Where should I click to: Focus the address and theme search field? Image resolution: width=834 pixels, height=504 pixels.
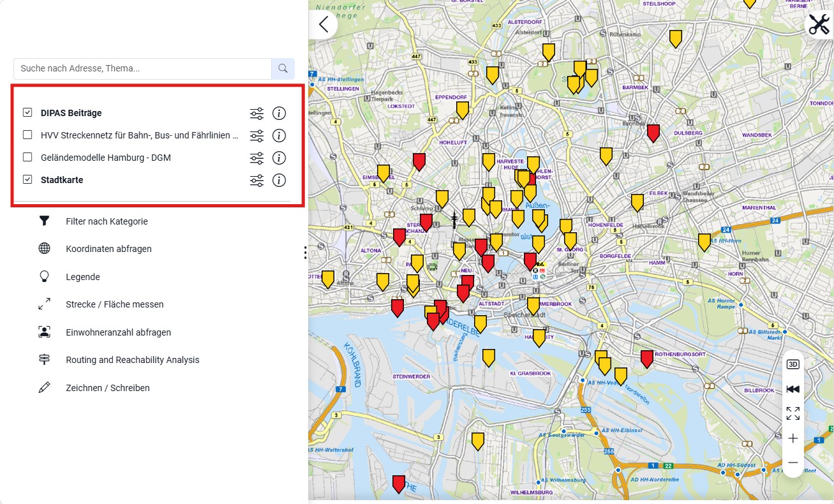tap(143, 68)
